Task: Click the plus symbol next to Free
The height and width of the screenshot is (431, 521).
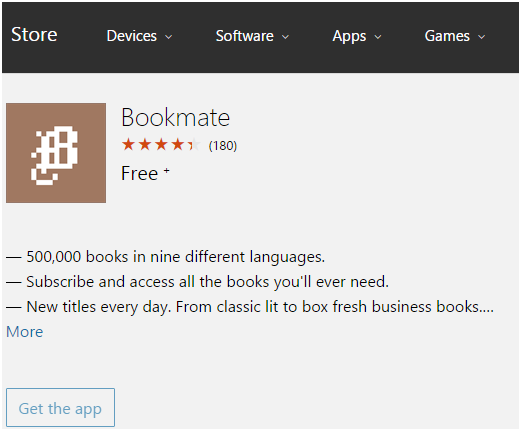Action: coord(167,171)
